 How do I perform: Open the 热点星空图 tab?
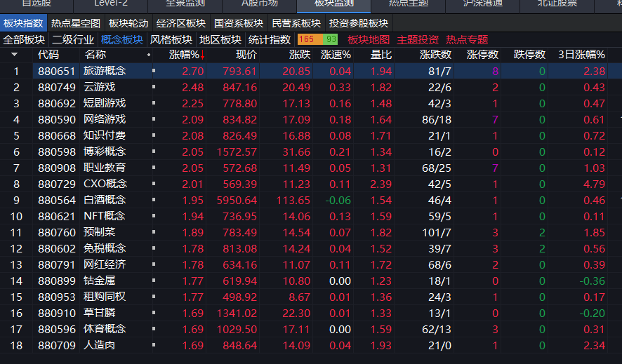click(x=75, y=23)
